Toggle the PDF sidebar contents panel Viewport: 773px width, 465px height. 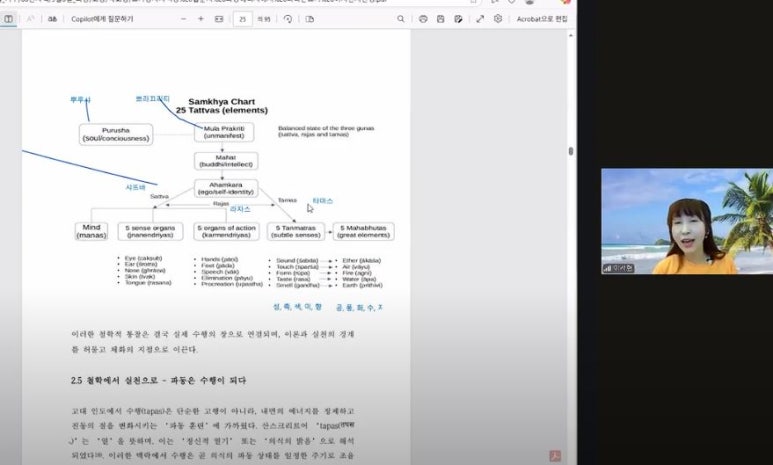pos(9,19)
